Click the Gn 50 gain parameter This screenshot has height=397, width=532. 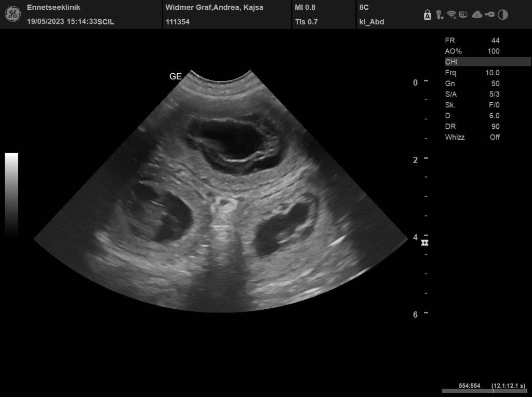472,84
